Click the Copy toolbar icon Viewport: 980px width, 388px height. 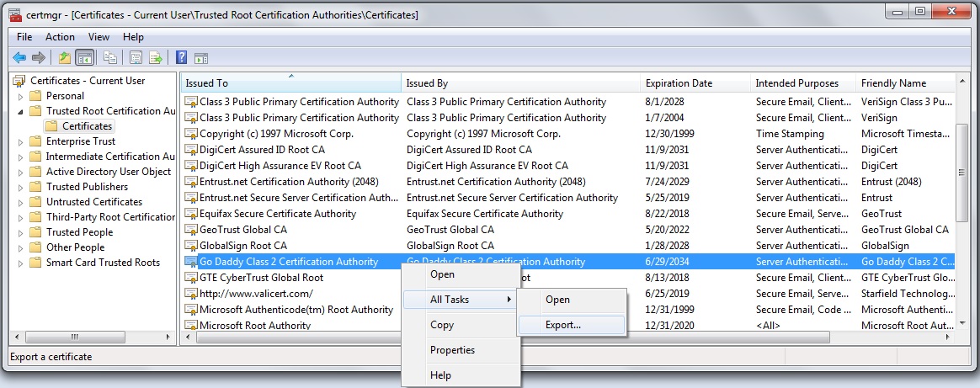(110, 58)
